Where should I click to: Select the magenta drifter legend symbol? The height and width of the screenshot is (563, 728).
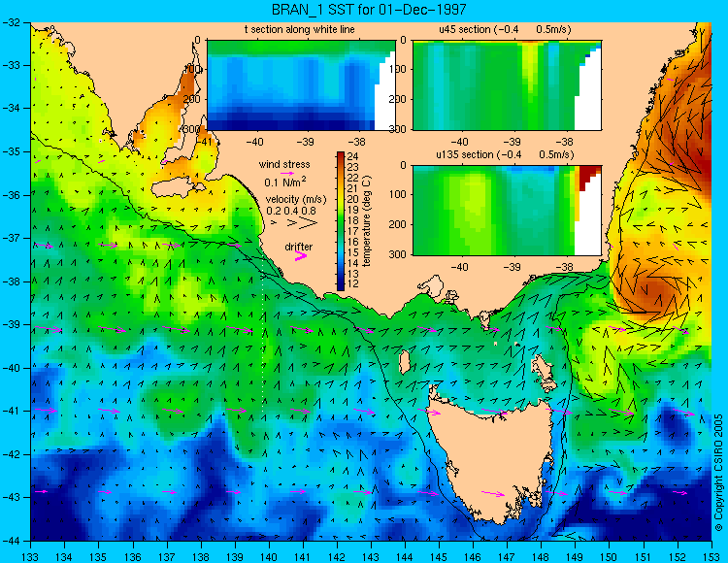(x=301, y=255)
